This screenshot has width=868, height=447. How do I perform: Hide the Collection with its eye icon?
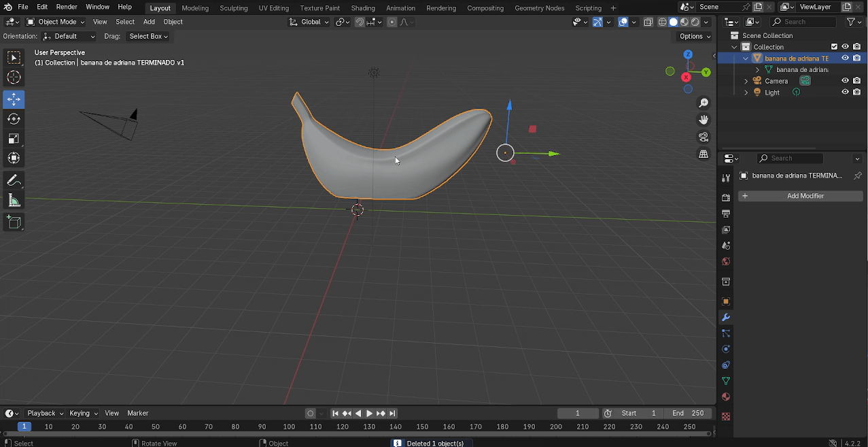click(x=846, y=47)
